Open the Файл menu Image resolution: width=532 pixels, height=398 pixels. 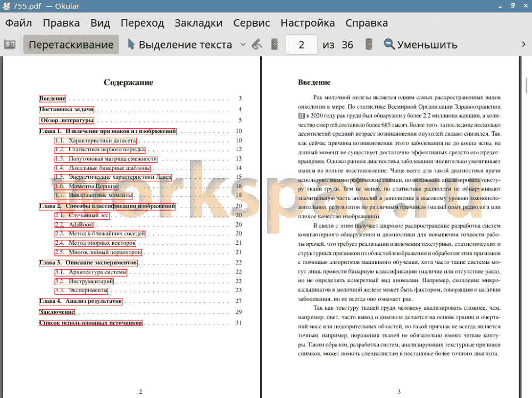click(x=19, y=23)
